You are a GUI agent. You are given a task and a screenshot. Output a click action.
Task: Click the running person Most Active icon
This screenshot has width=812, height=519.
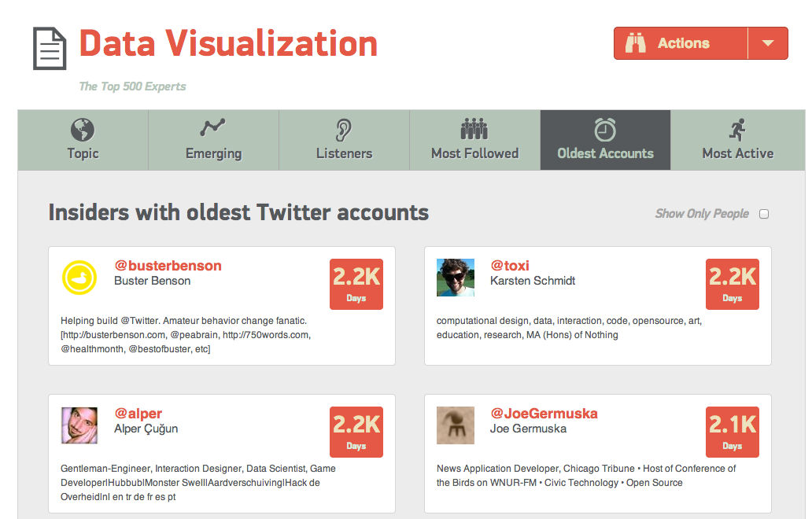tap(737, 130)
